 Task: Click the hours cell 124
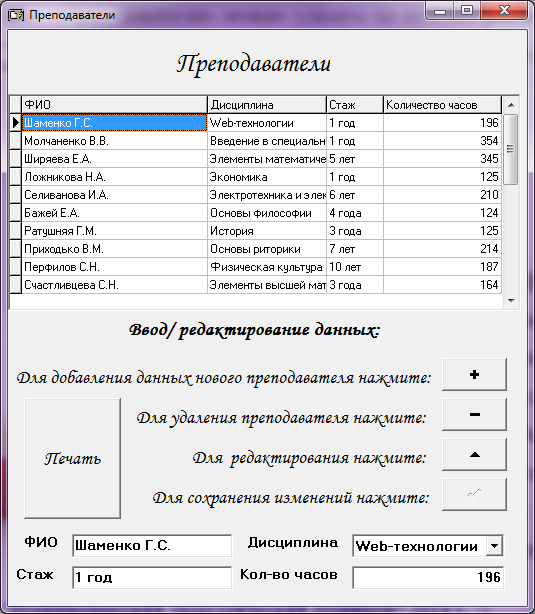442,213
